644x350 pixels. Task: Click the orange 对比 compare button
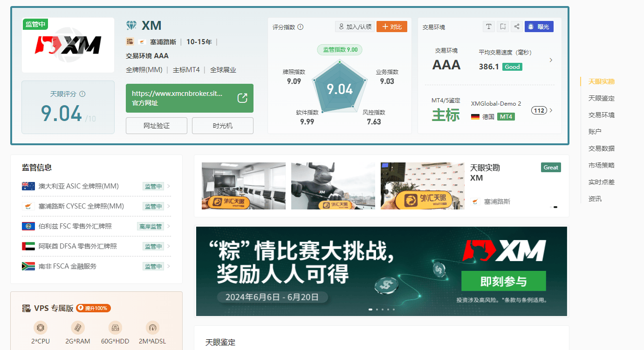click(391, 27)
